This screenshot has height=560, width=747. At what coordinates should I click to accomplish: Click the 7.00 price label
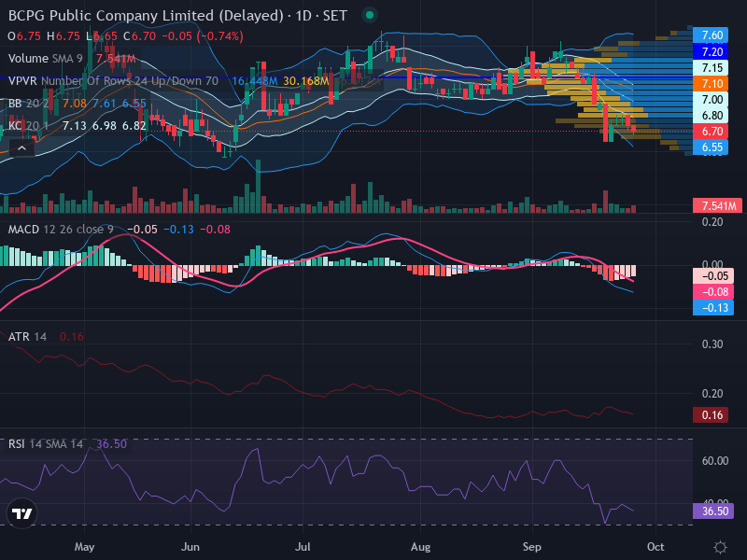[x=711, y=100]
